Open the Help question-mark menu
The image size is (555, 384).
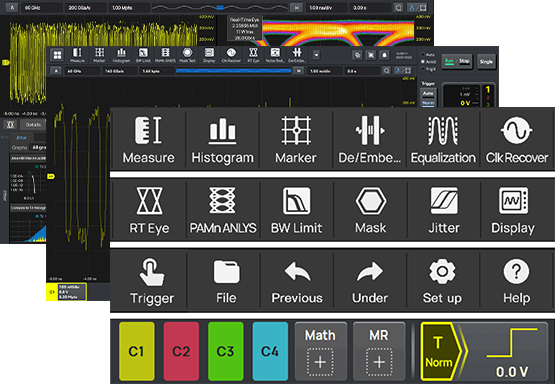tap(516, 280)
